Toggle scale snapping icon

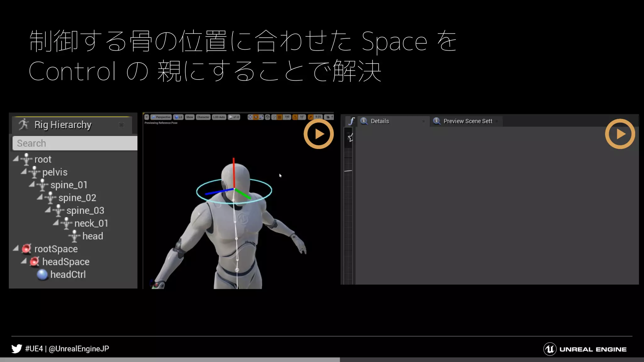[x=310, y=117]
